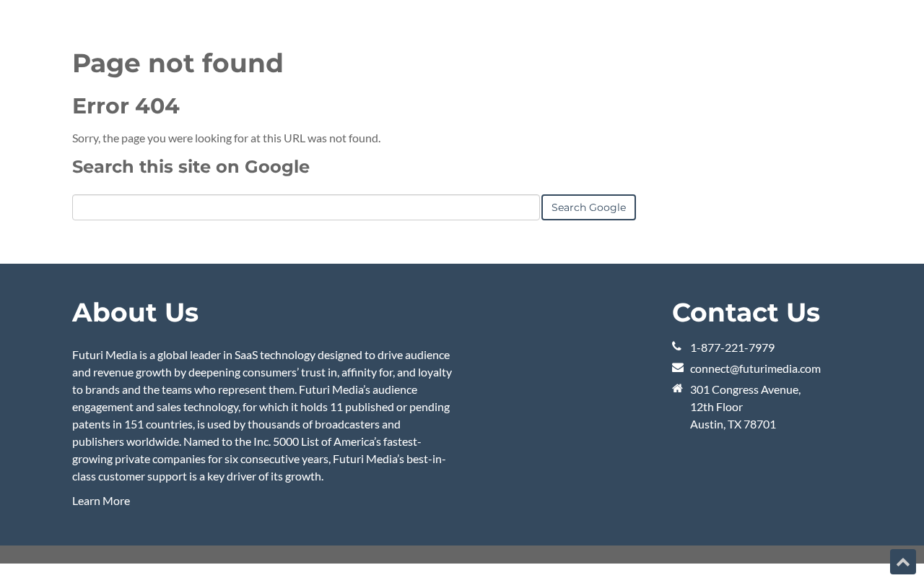Click the 301 Congress Avenue address line
Viewport: 924px width, 578px height.
click(x=745, y=389)
